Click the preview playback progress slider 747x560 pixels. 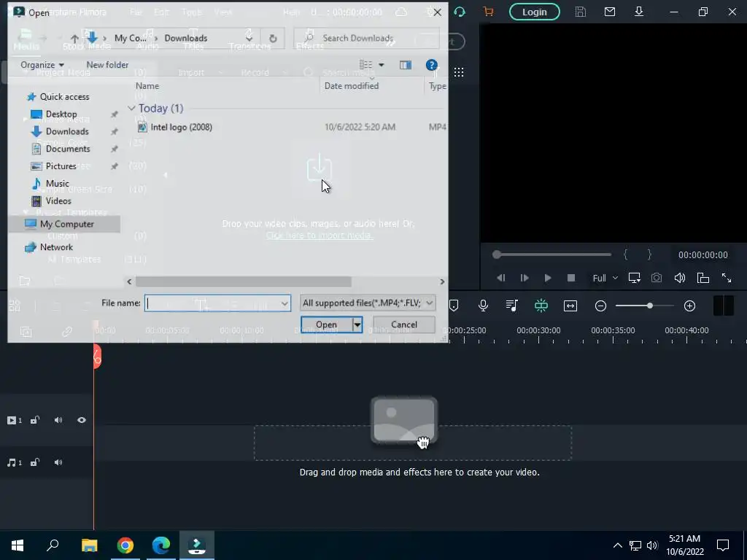552,254
